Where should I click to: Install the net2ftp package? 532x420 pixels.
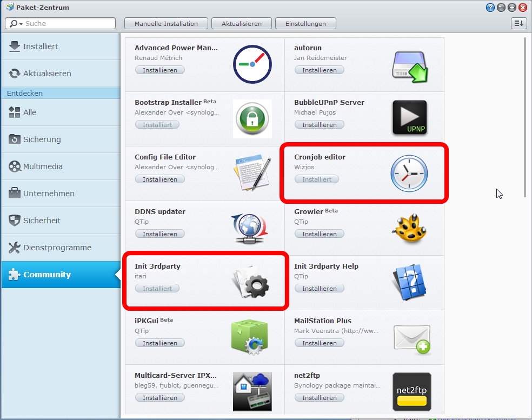coord(320,398)
